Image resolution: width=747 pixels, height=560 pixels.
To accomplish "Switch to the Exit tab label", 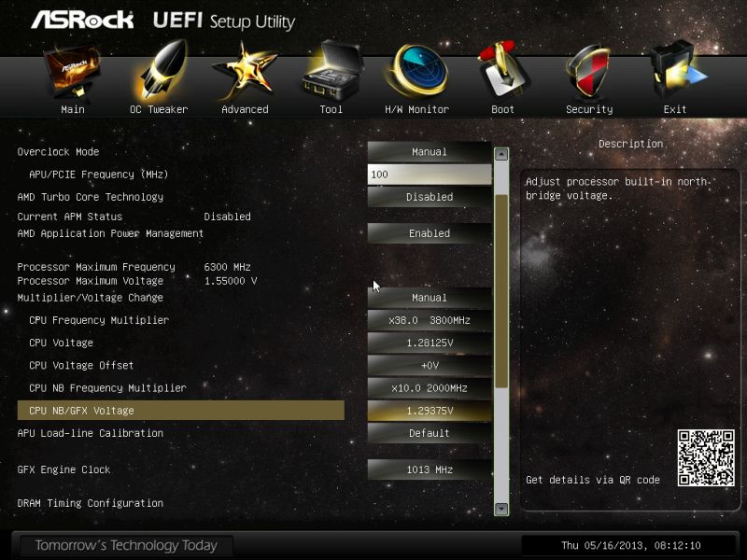I will (675, 109).
